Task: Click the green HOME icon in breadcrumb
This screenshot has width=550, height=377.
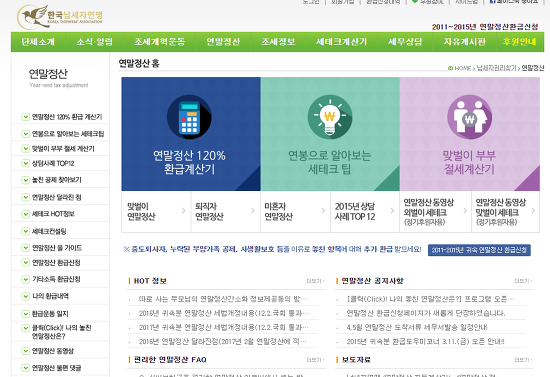Action: [450, 68]
